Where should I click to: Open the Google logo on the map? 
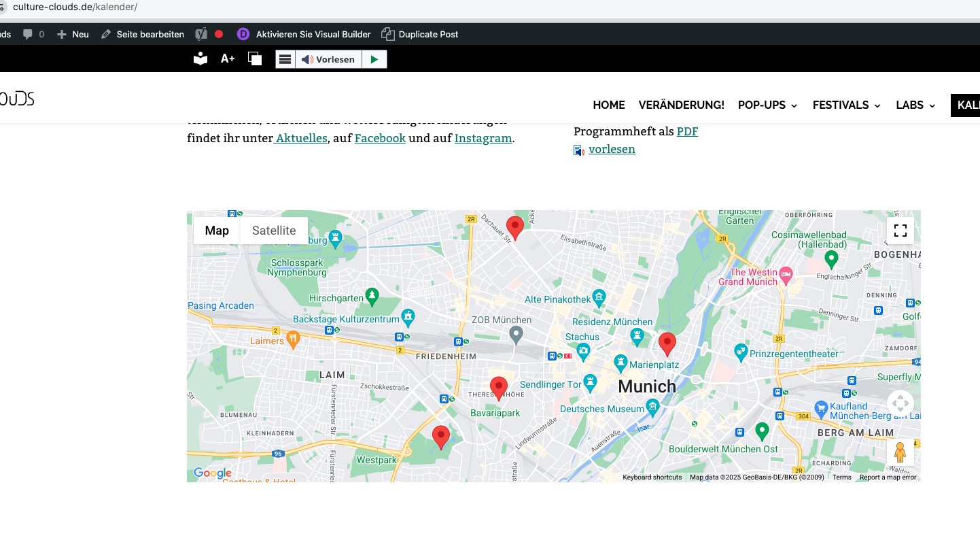point(213,473)
